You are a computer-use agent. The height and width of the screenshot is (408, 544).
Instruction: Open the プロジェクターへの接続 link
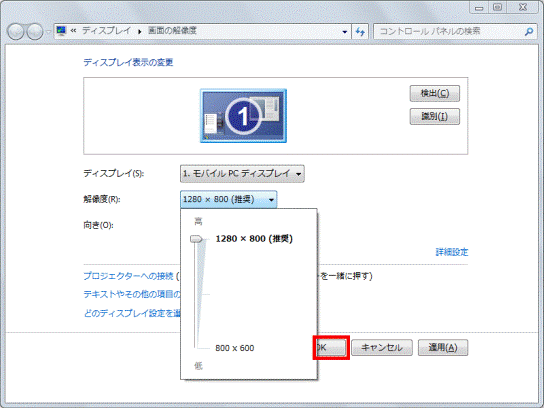click(128, 276)
